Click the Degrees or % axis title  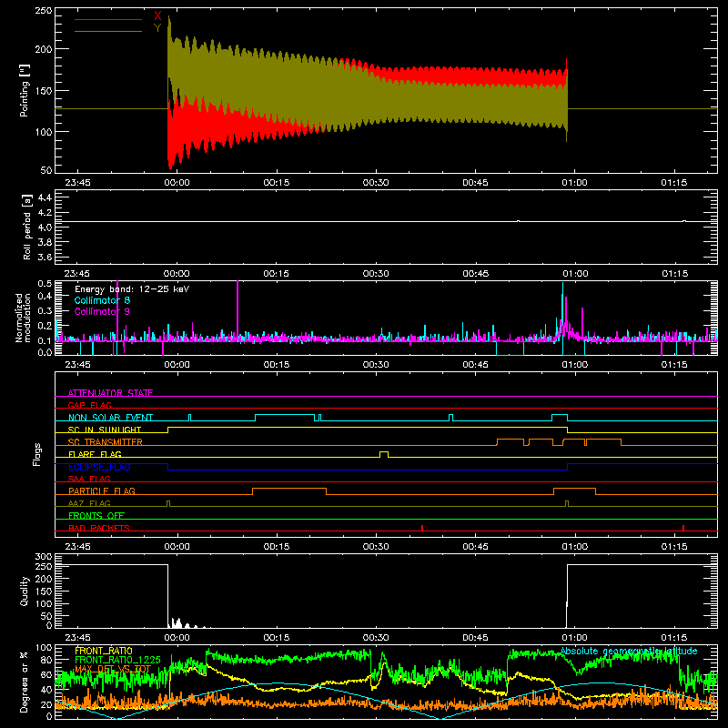25,682
